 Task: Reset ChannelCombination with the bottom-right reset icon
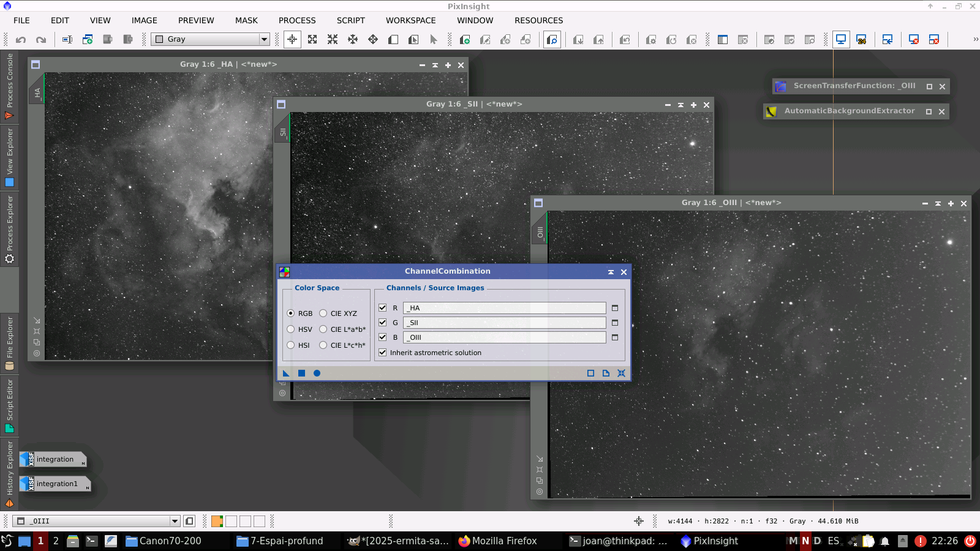[621, 373]
